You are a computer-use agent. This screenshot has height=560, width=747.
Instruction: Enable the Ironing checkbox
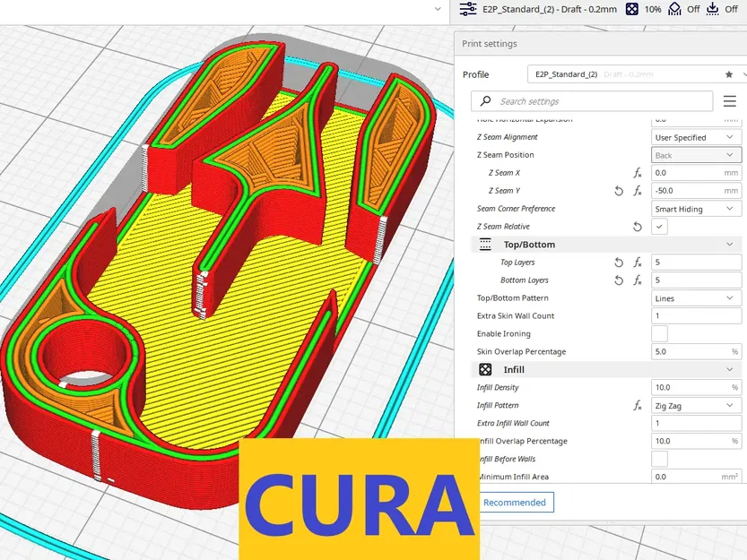tap(659, 334)
